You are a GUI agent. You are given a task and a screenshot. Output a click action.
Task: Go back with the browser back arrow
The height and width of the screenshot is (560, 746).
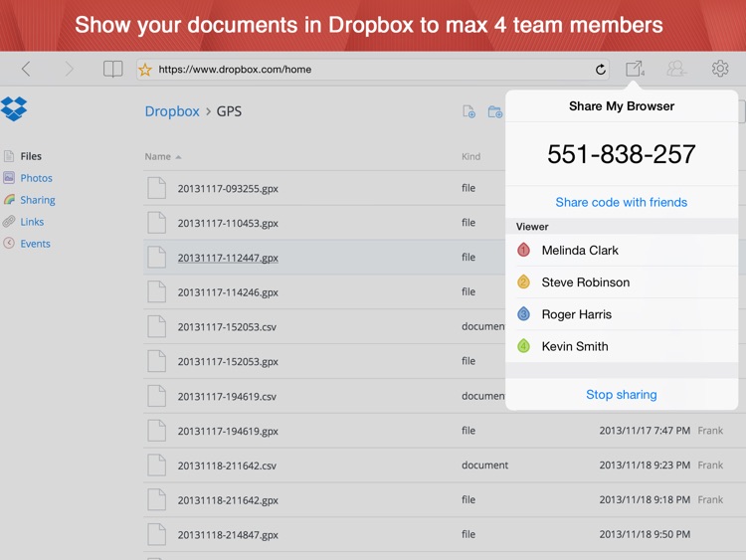tap(26, 69)
